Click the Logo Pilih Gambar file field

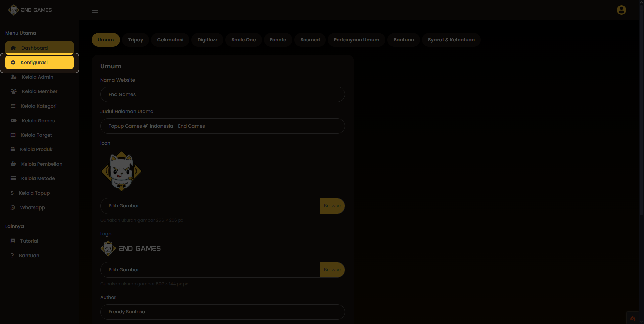tap(210, 270)
